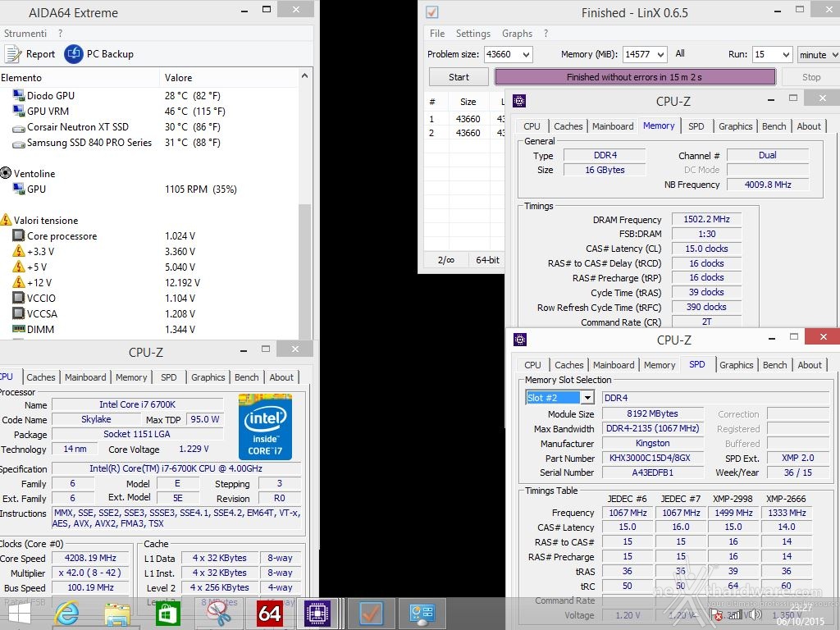Expand the Memory (MiB) dropdown in LinX

(x=661, y=55)
